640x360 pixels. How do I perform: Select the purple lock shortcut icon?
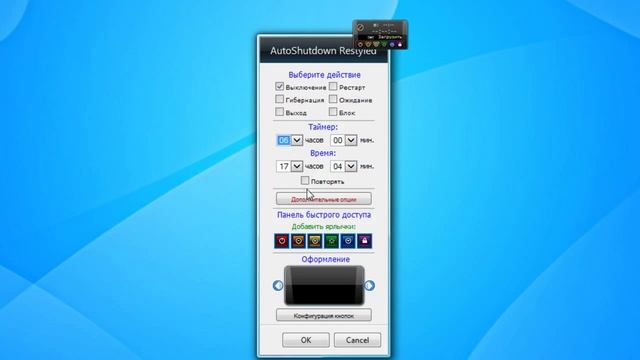click(364, 241)
